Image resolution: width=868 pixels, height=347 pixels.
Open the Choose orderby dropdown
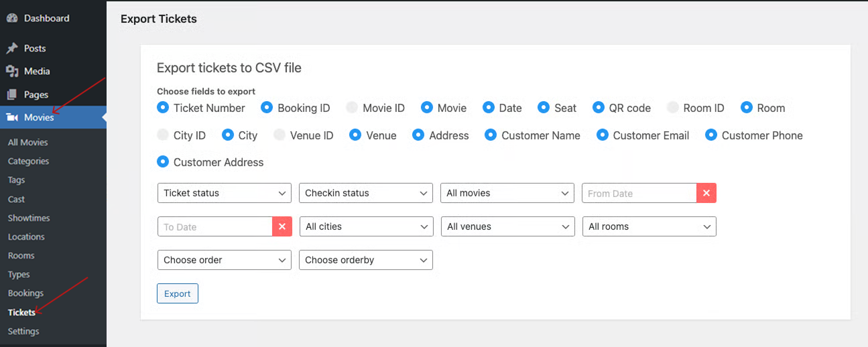(365, 260)
